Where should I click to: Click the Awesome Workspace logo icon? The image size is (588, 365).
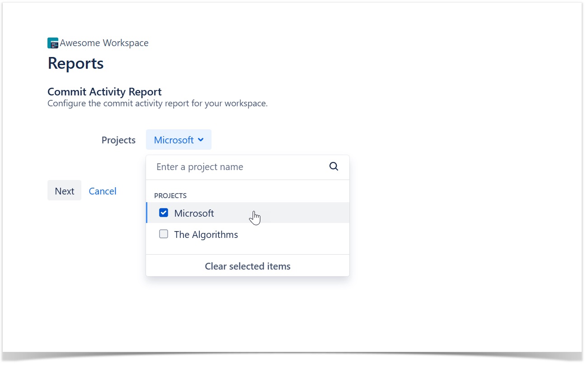(53, 43)
